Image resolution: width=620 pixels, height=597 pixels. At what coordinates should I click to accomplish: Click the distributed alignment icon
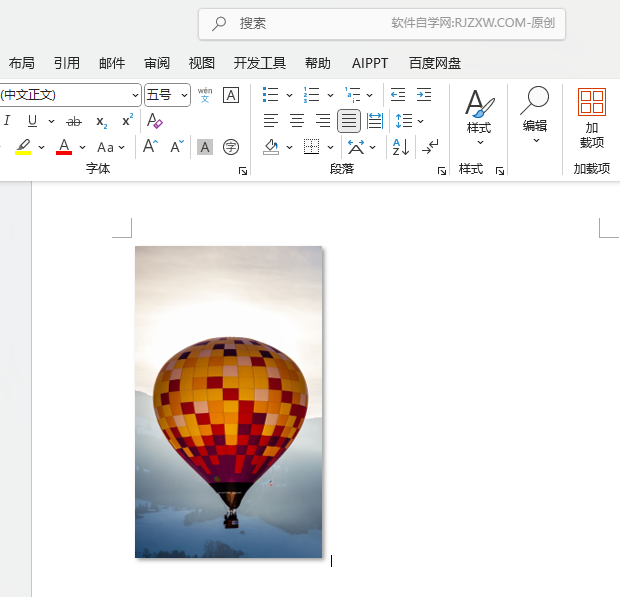(x=374, y=121)
